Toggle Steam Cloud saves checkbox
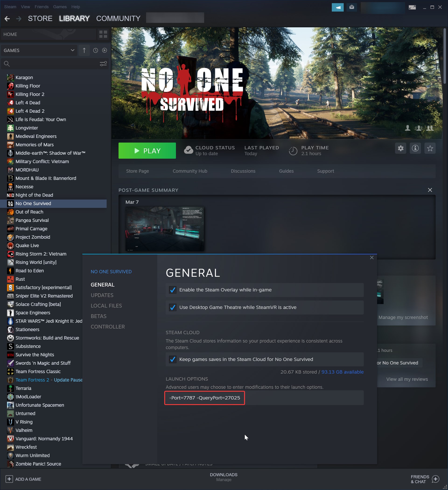Image resolution: width=448 pixels, height=490 pixels. (x=173, y=359)
